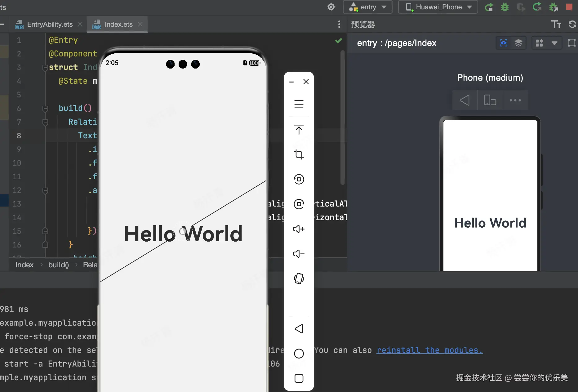
Task: Open the entry module dropdown
Action: point(368,7)
